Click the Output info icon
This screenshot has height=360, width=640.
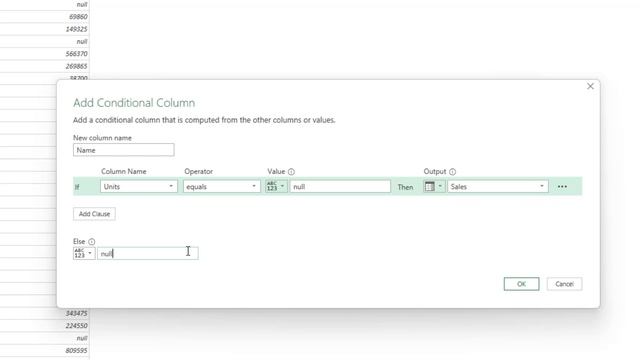(x=452, y=172)
